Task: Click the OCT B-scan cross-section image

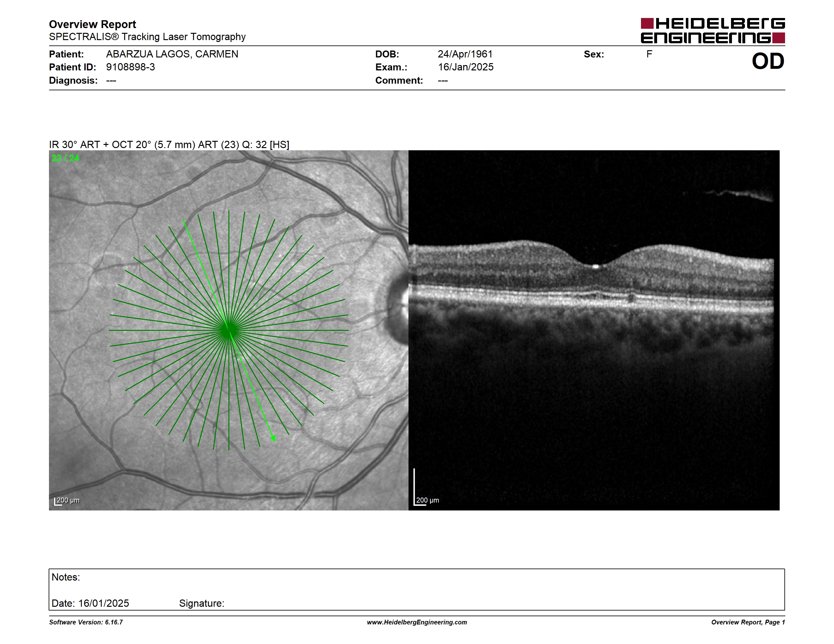Action: click(594, 330)
